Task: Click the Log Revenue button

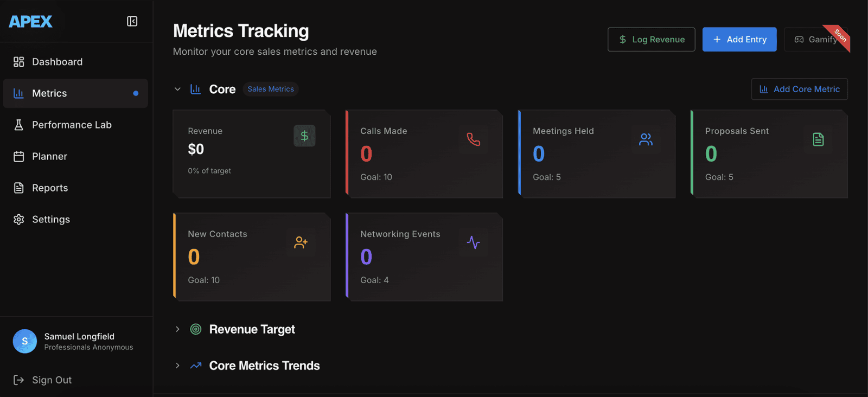Action: point(651,40)
